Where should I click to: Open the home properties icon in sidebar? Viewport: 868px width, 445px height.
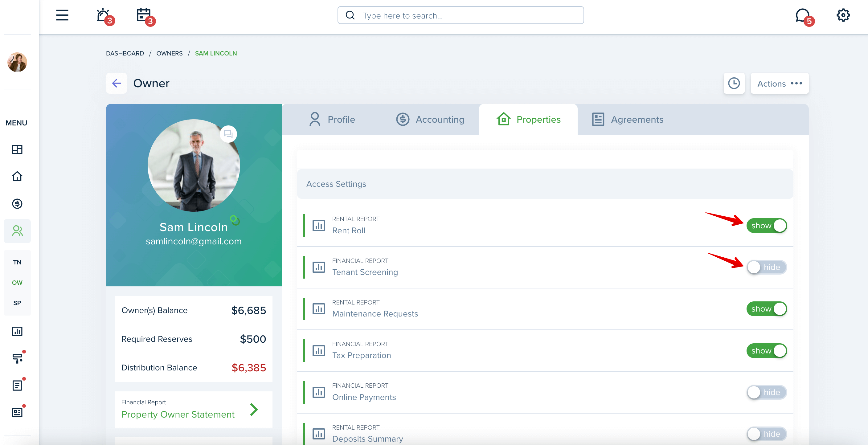(17, 177)
